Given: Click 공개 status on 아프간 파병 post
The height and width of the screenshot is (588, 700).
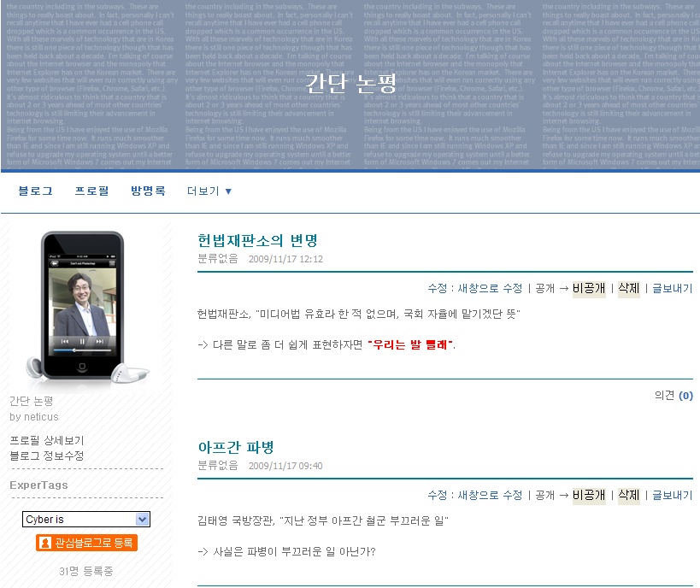Looking at the screenshot, I should (545, 495).
